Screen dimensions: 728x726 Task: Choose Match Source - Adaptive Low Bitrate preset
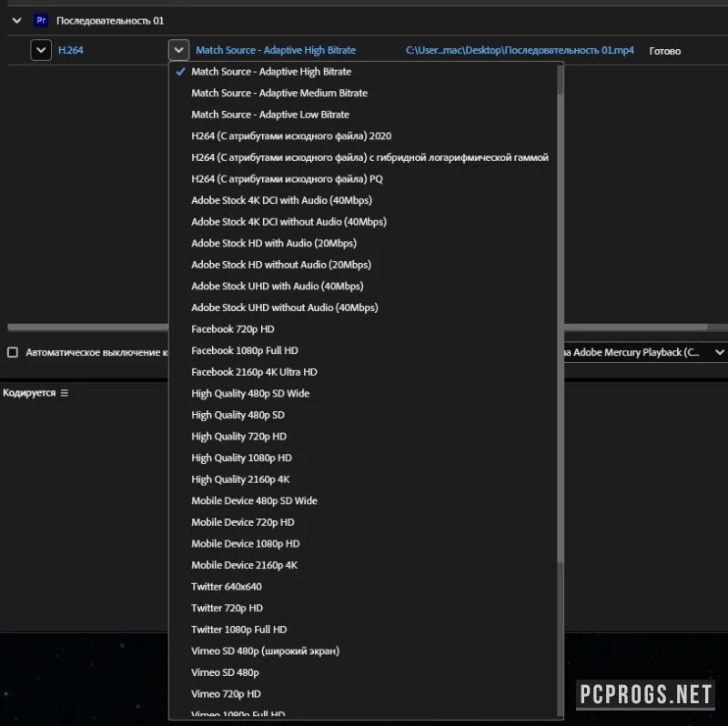coord(363,115)
